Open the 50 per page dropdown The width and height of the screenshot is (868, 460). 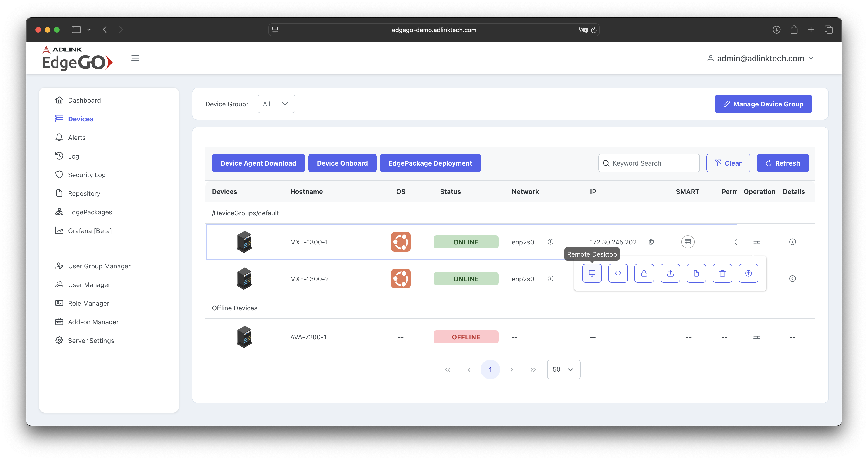point(563,369)
